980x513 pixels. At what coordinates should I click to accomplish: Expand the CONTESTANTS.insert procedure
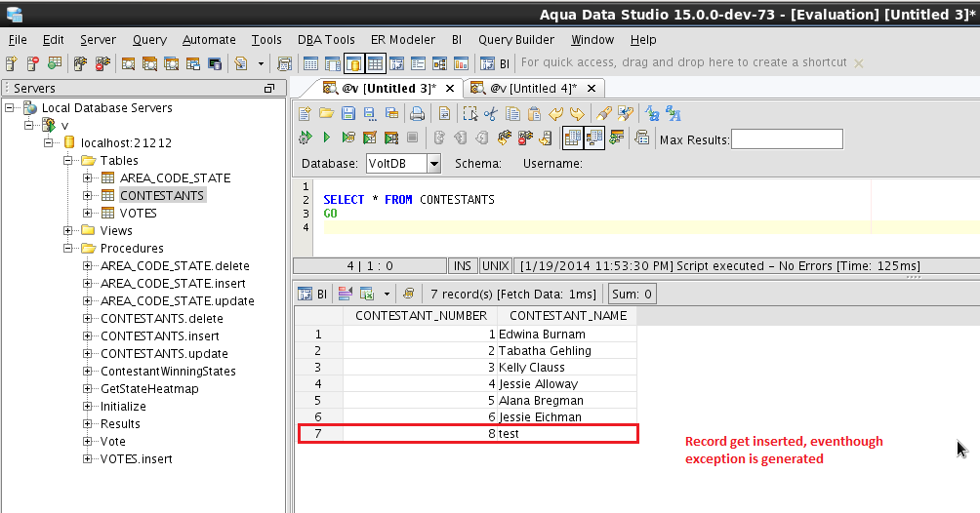click(x=88, y=336)
